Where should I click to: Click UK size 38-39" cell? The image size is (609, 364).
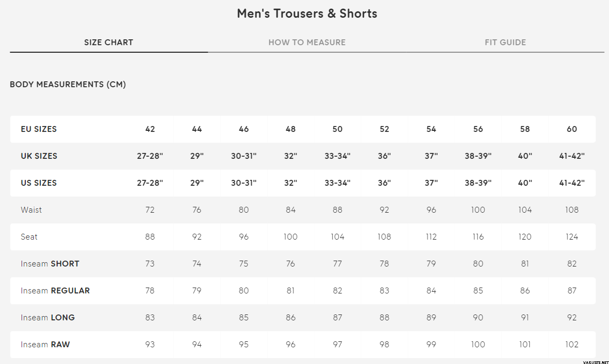pos(478,156)
